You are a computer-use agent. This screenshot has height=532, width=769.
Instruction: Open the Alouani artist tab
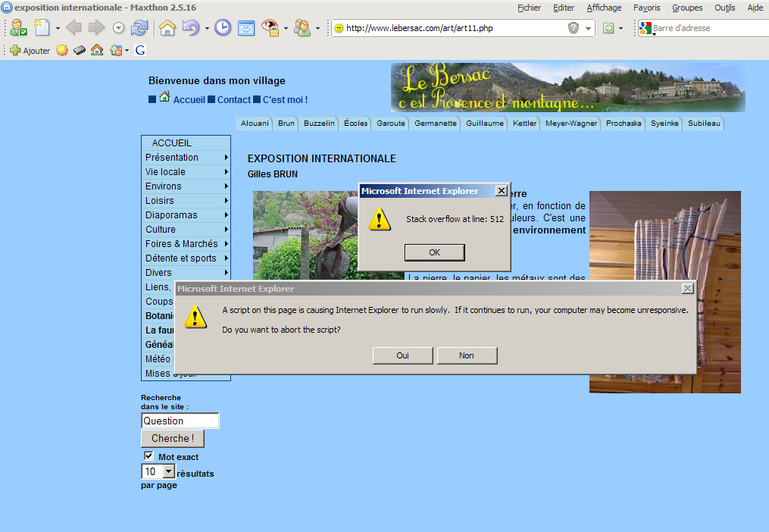click(x=255, y=124)
